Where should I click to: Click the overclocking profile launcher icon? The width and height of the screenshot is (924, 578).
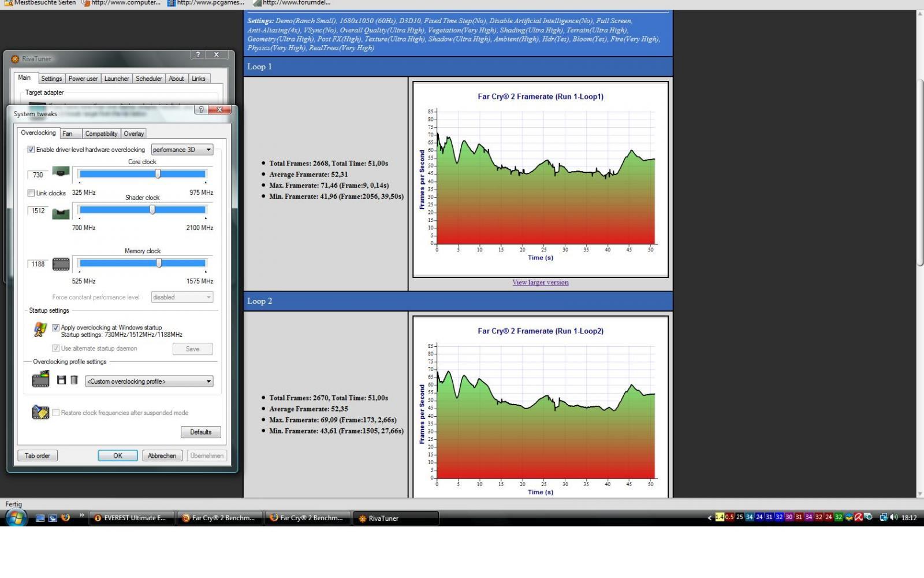point(40,380)
